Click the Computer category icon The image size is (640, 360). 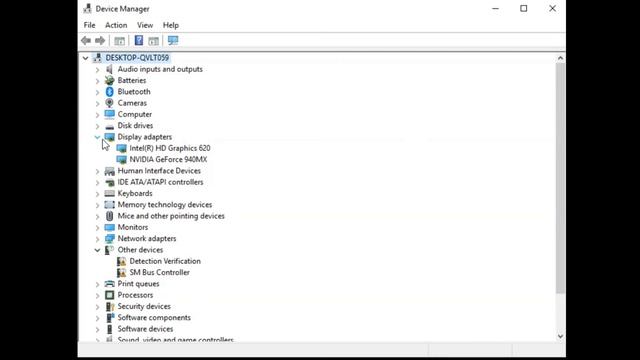point(109,114)
